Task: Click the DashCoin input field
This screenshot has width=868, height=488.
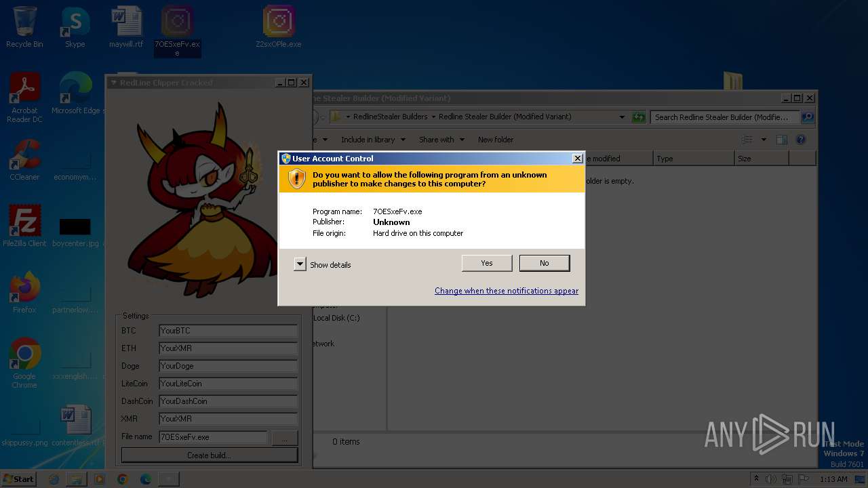Action: [x=228, y=401]
